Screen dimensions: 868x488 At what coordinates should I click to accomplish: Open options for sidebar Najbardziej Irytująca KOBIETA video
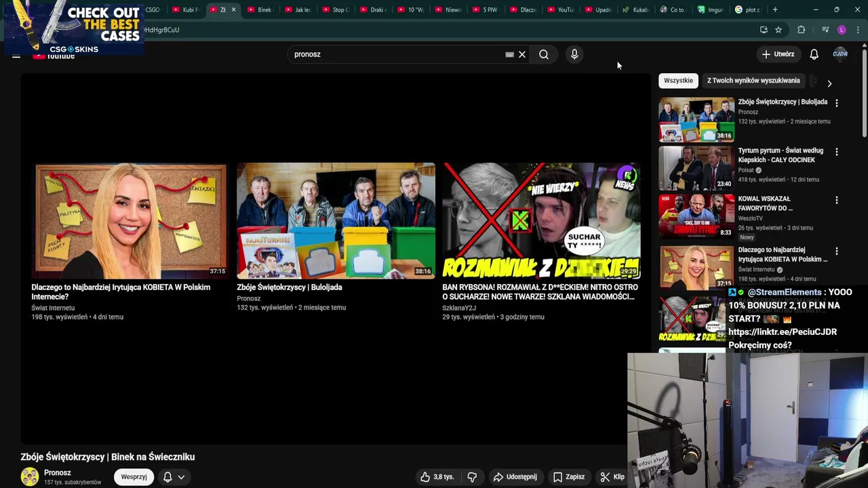click(x=836, y=251)
